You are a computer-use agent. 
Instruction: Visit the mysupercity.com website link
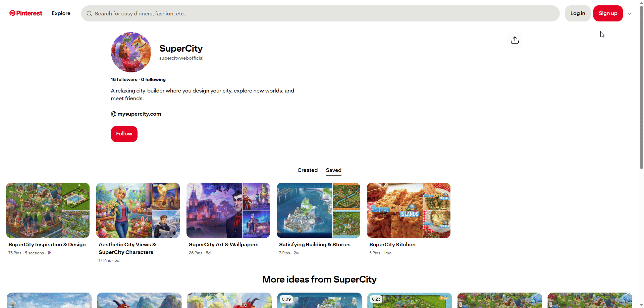139,114
